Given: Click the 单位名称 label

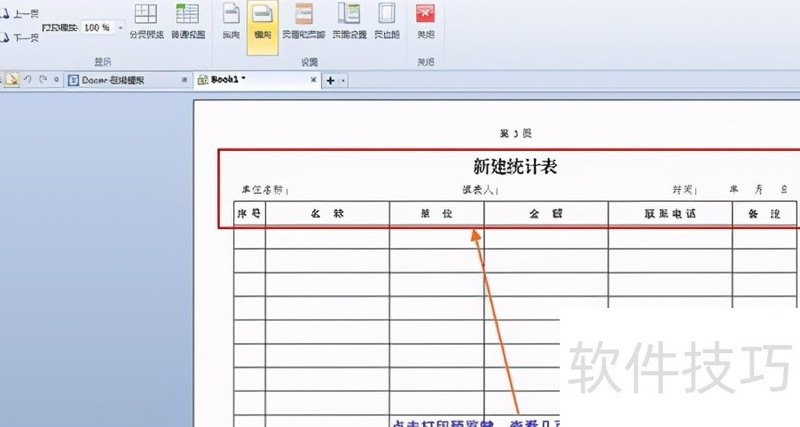Looking at the screenshot, I should (264, 190).
